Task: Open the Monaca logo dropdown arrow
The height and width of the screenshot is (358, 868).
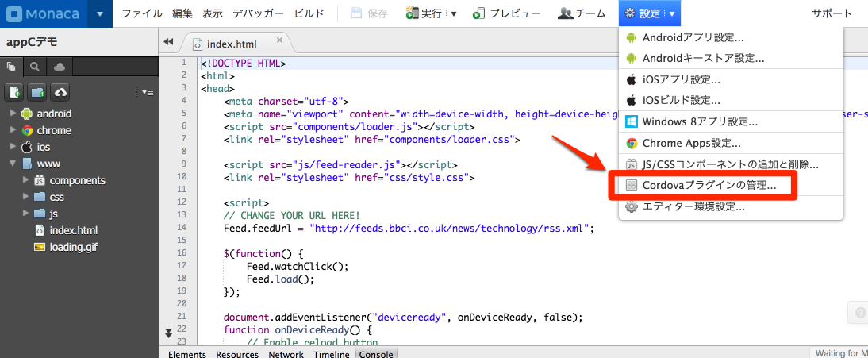Action: [99, 13]
